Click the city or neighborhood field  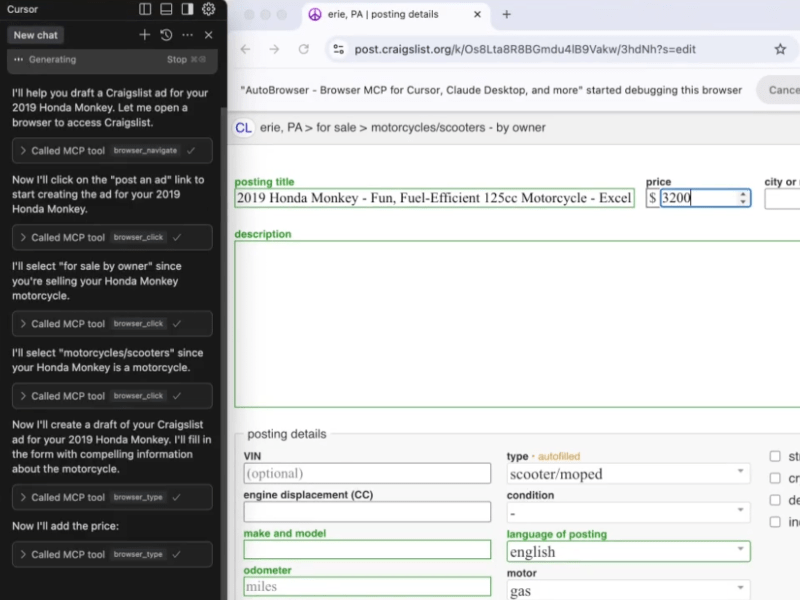(x=782, y=198)
